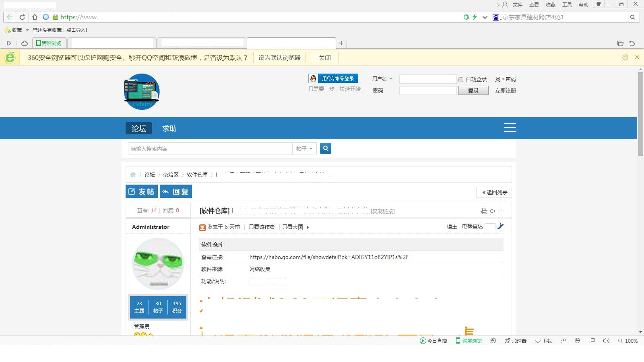The width and height of the screenshot is (644, 362).
Task: Click the 100% zoom level control
Action: pyautogui.click(x=628, y=341)
